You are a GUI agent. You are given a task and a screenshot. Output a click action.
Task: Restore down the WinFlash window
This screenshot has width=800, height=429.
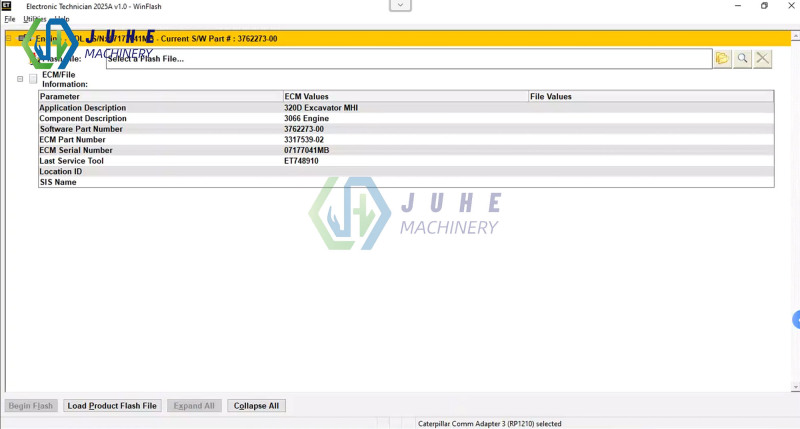pyautogui.click(x=764, y=6)
